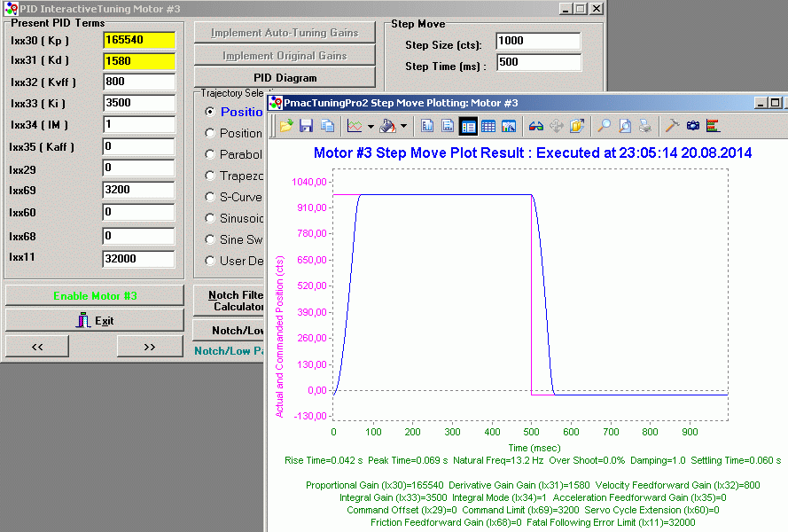Show the data grid table icon
This screenshot has width=788, height=532.
[x=488, y=126]
